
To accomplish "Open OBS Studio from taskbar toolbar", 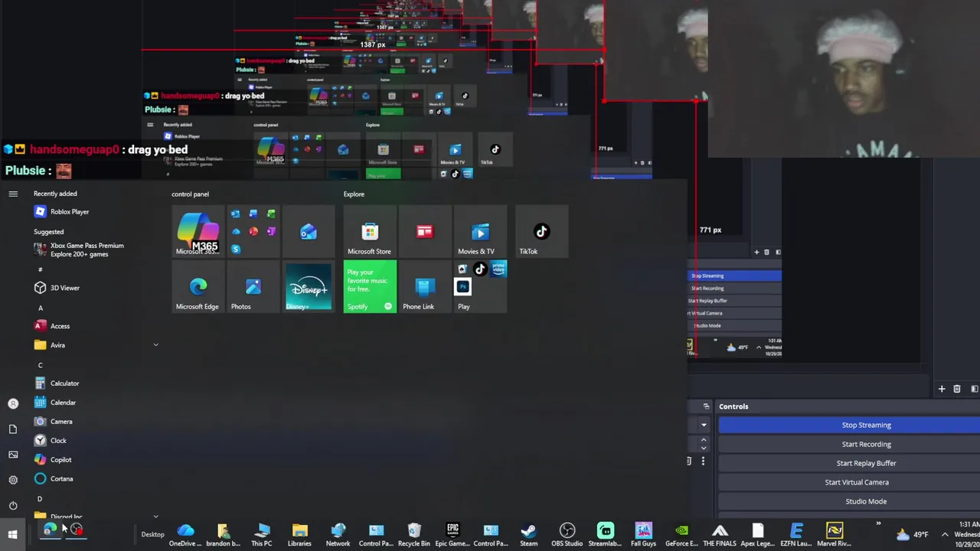I will [x=567, y=535].
